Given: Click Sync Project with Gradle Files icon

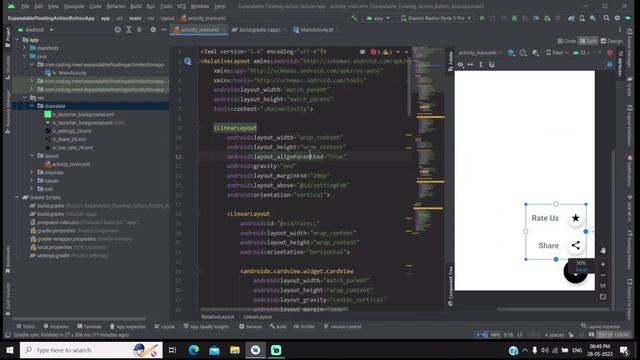Looking at the screenshot, I should tap(571, 18).
